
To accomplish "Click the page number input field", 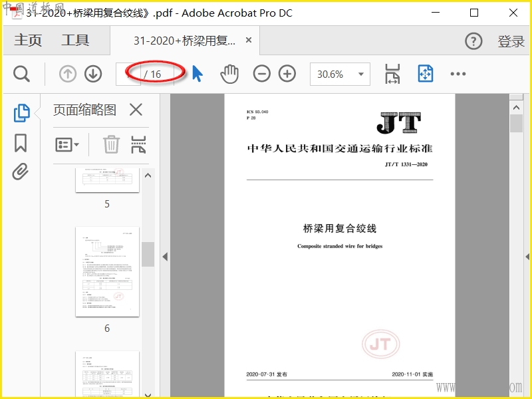I will coord(128,74).
